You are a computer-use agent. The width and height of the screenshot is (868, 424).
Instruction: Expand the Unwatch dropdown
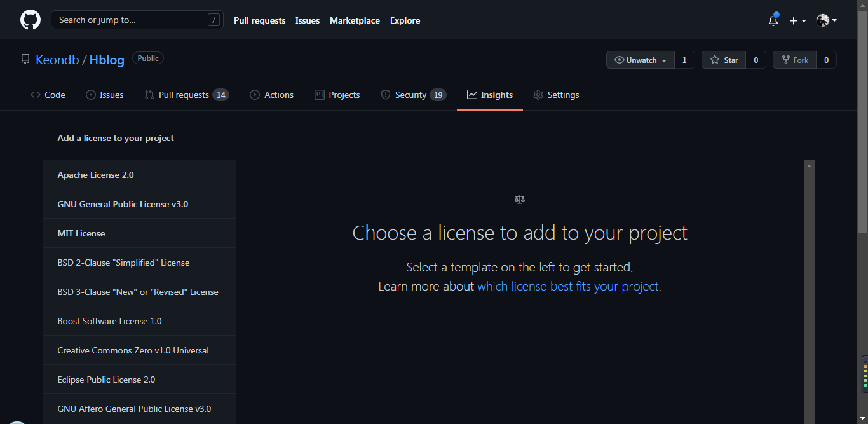(x=641, y=60)
